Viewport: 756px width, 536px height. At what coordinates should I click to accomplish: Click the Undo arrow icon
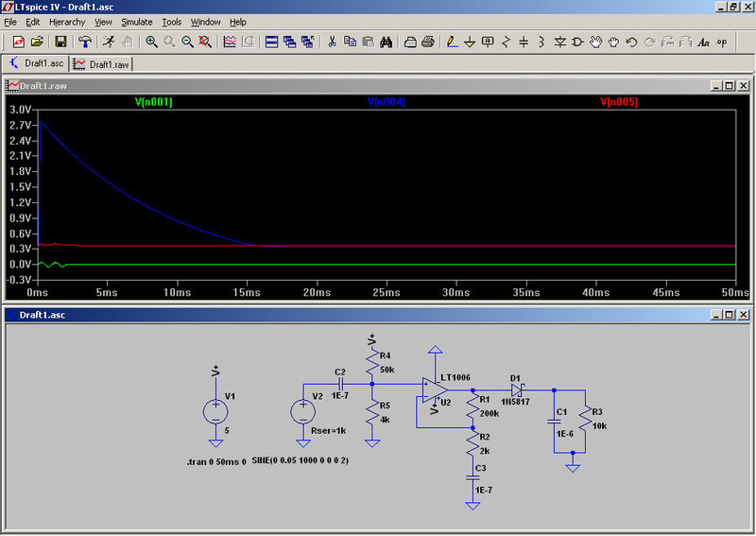631,42
